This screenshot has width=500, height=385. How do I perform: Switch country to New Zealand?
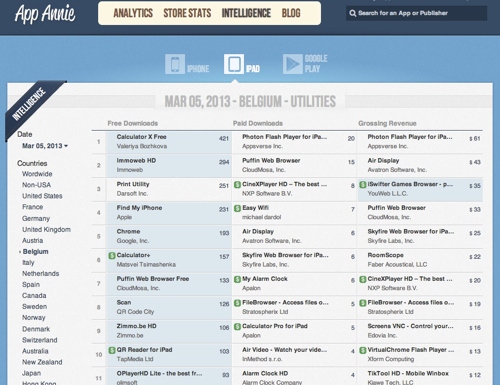(x=42, y=362)
